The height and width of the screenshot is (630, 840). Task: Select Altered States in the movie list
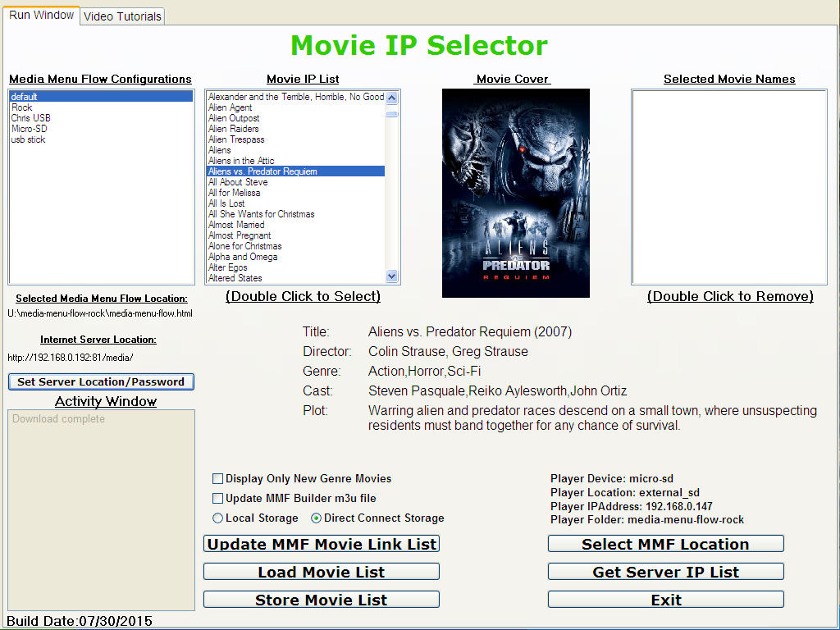pos(295,278)
